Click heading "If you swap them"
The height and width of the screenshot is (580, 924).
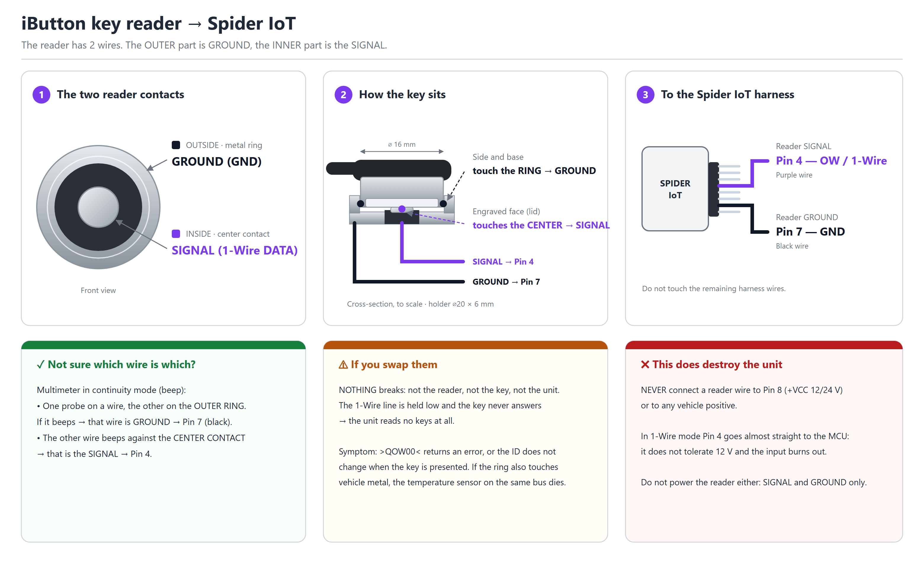click(394, 365)
